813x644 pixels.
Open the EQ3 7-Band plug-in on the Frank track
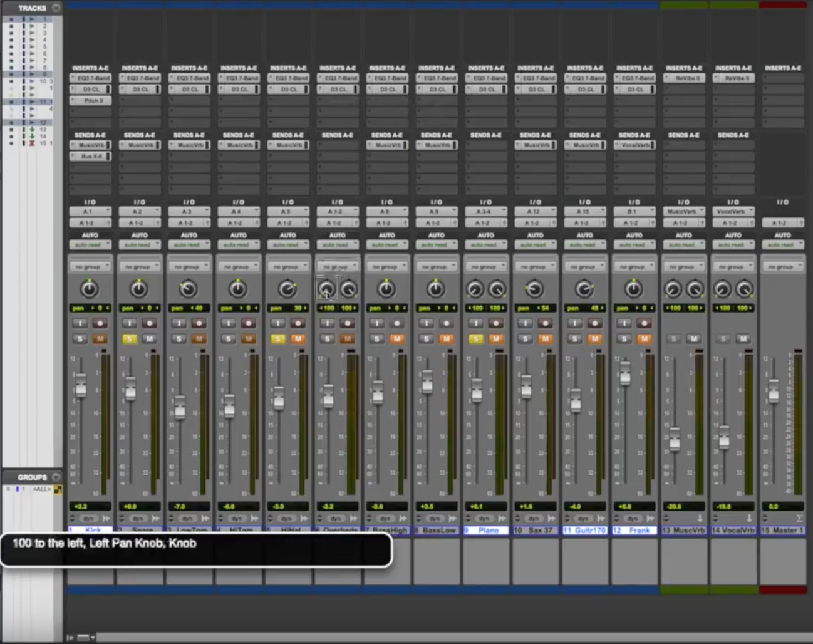tap(634, 77)
